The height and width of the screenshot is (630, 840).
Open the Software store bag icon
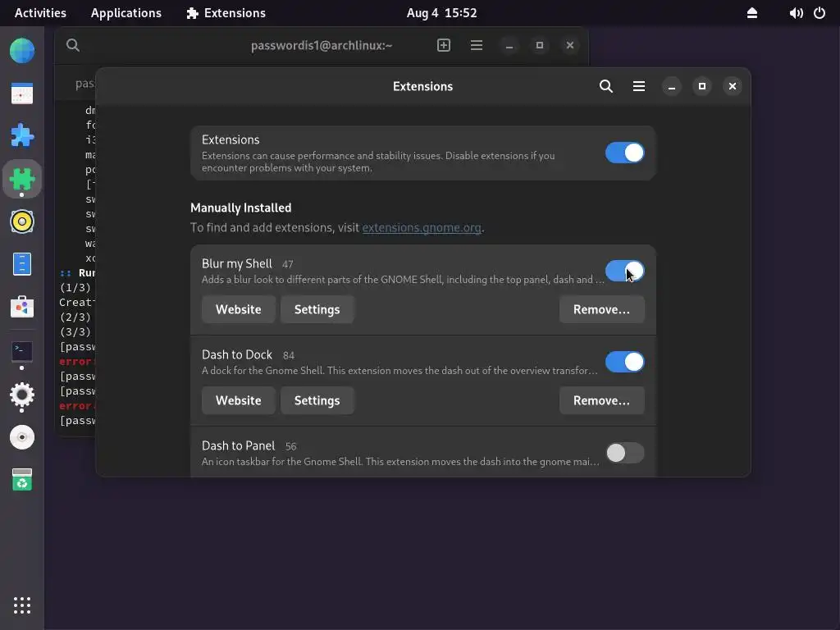[x=22, y=307]
